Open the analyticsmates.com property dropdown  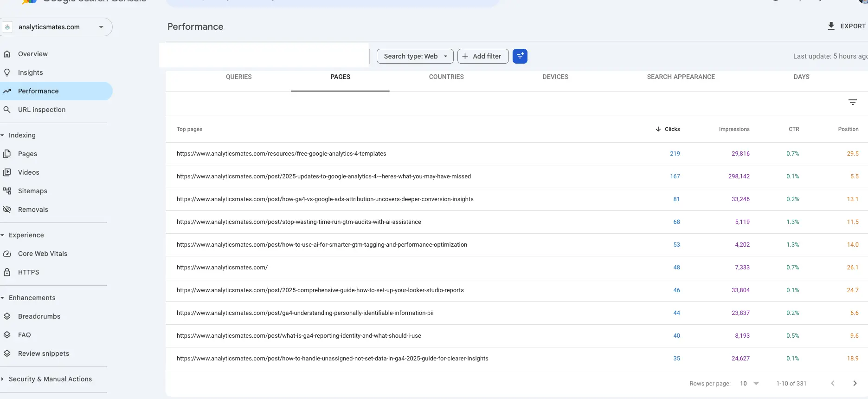pos(57,27)
